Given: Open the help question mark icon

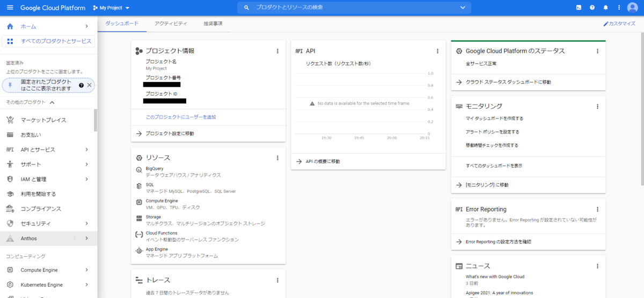Looking at the screenshot, I should coord(592,8).
